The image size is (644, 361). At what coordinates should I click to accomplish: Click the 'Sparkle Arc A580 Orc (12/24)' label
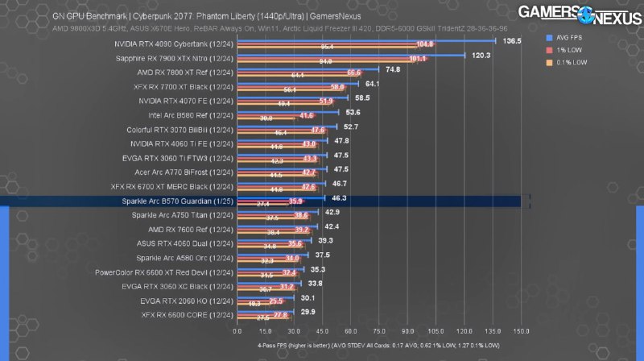tap(185, 258)
